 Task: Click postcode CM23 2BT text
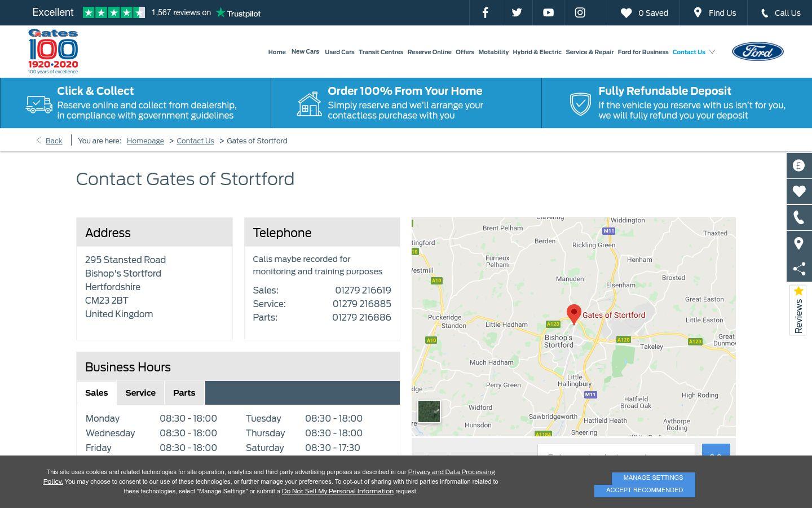click(107, 300)
